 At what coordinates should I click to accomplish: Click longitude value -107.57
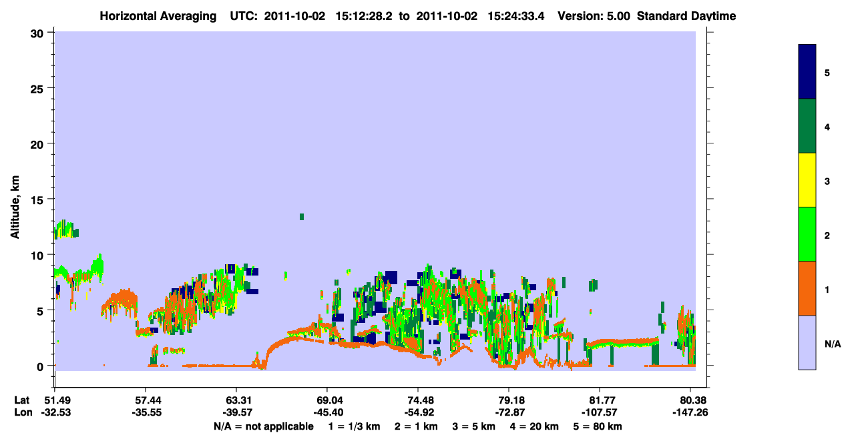click(x=600, y=412)
